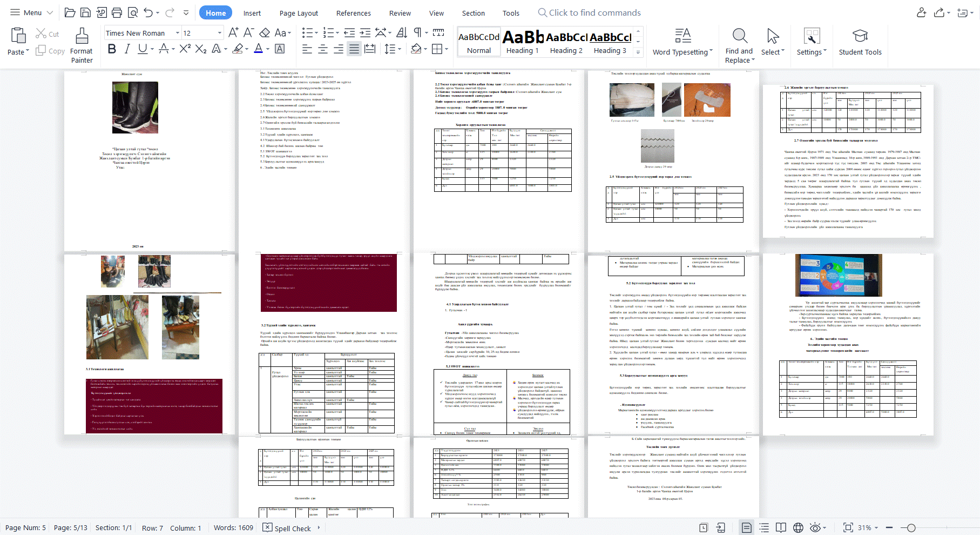980x535 pixels.
Task: Apply superscript formatting
Action: pyautogui.click(x=185, y=49)
